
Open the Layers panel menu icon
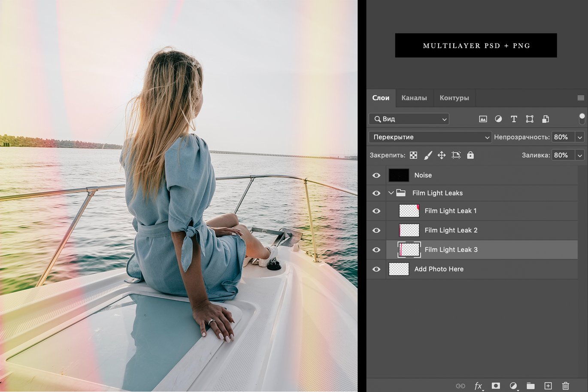tap(581, 98)
